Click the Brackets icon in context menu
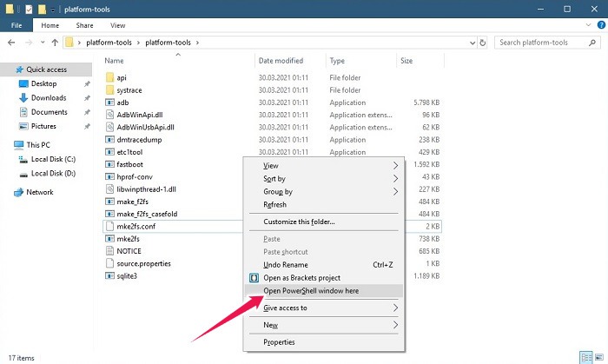The width and height of the screenshot is (608, 364). click(x=254, y=278)
